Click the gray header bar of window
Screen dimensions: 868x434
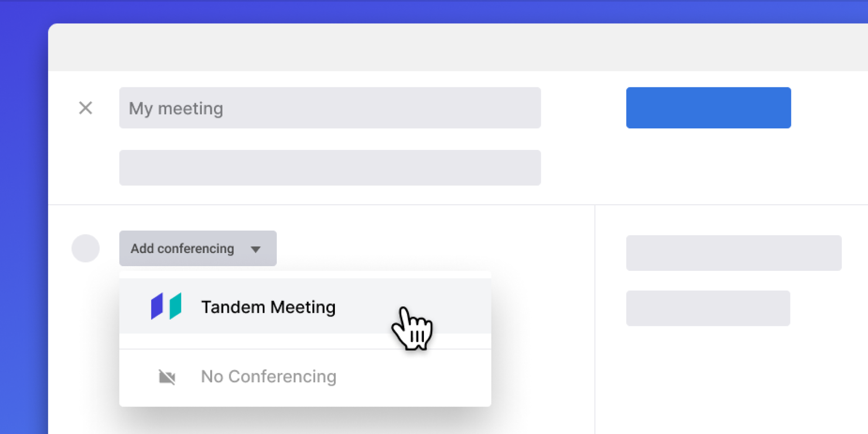coord(458,47)
